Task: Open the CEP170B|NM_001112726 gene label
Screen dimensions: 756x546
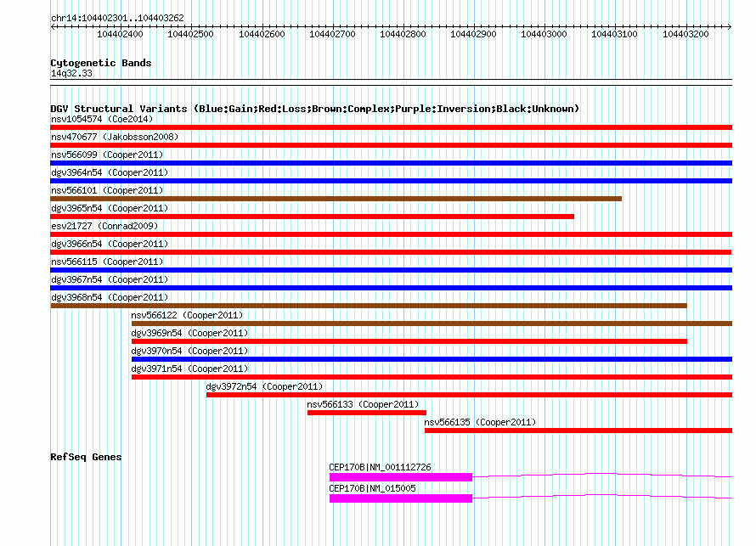Action: [x=380, y=467]
